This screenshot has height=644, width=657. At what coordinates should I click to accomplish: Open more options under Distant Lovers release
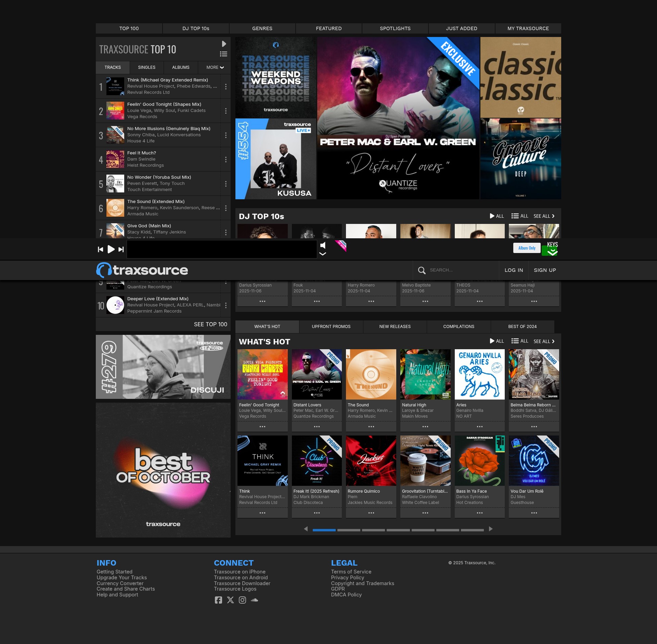tap(317, 427)
